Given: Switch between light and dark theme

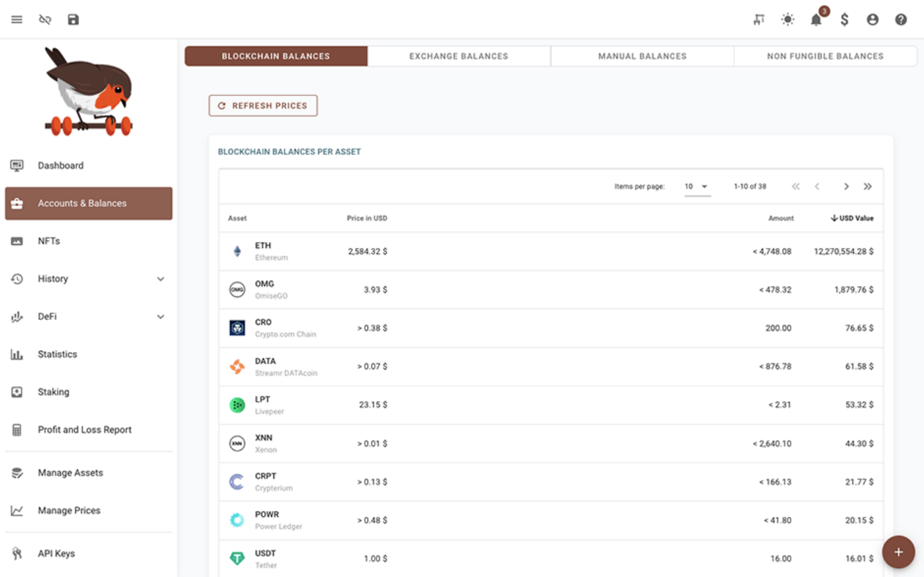Looking at the screenshot, I should tap(787, 20).
